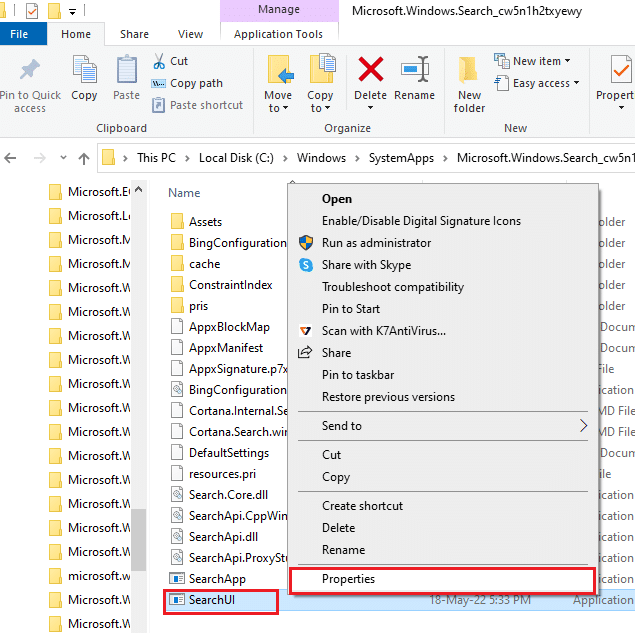Select Enable/Disable Digital Signature Icons
The width and height of the screenshot is (635, 633).
click(421, 221)
